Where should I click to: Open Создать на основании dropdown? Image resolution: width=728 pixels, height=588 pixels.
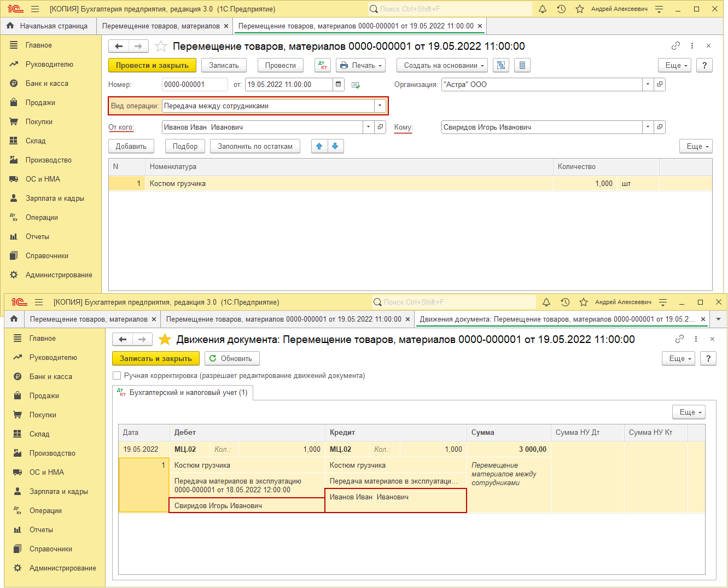click(442, 65)
